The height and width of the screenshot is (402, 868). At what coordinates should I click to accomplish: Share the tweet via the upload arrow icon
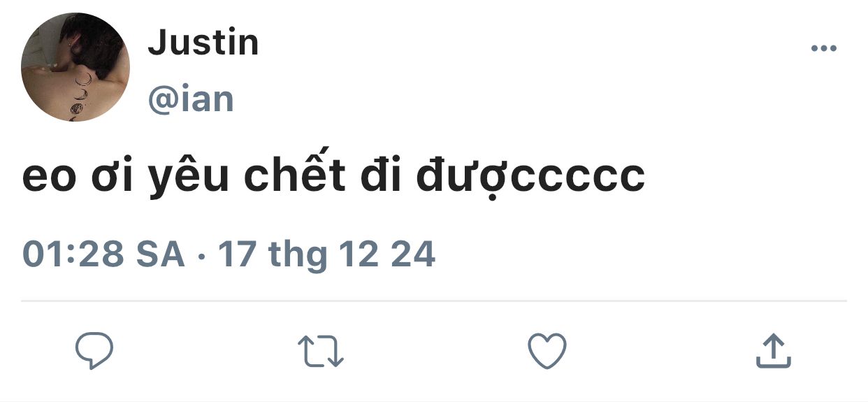click(x=774, y=350)
